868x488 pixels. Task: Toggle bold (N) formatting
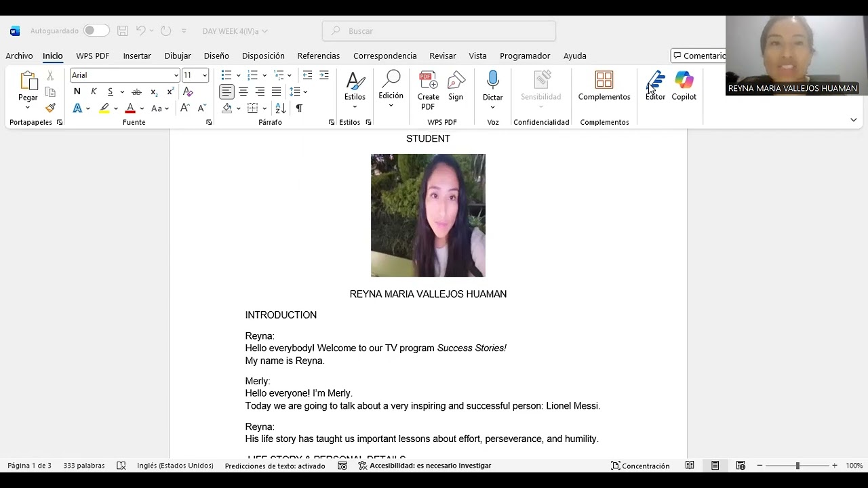tap(77, 91)
